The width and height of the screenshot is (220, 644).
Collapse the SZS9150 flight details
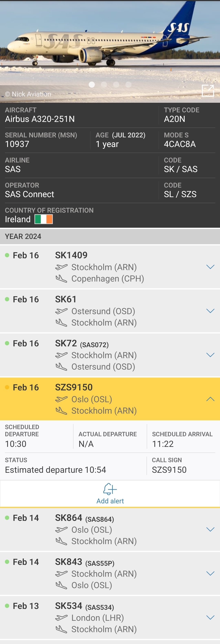(211, 399)
